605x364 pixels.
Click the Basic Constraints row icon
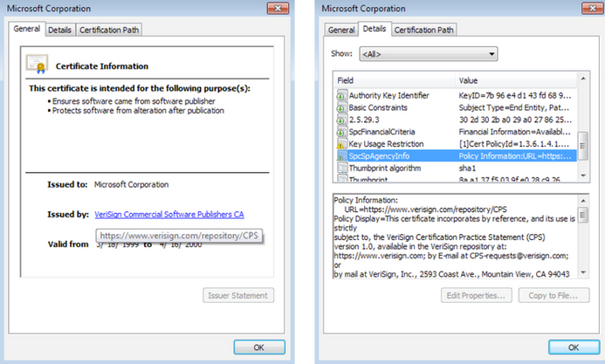341,107
